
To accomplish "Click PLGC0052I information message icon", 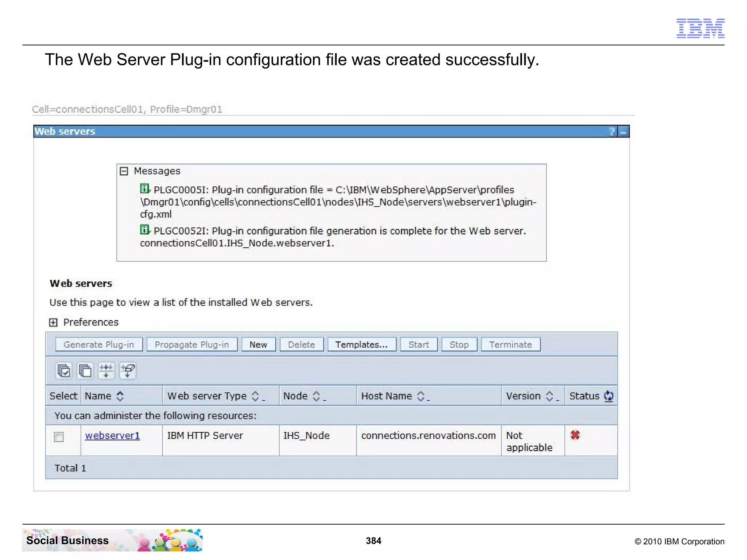I will (x=145, y=230).
